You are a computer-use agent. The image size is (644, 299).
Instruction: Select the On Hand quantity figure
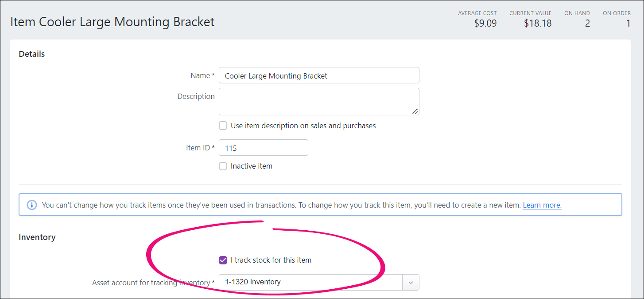pyautogui.click(x=587, y=24)
